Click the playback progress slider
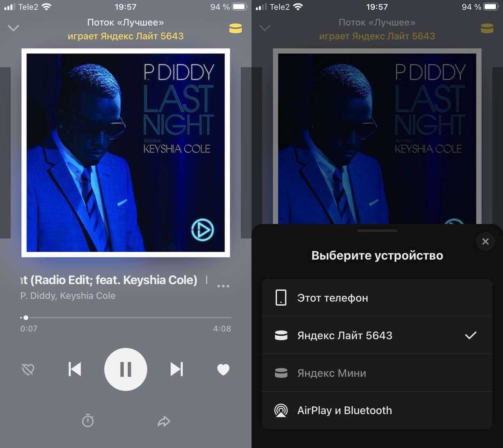This screenshot has width=503, height=448. (x=126, y=317)
